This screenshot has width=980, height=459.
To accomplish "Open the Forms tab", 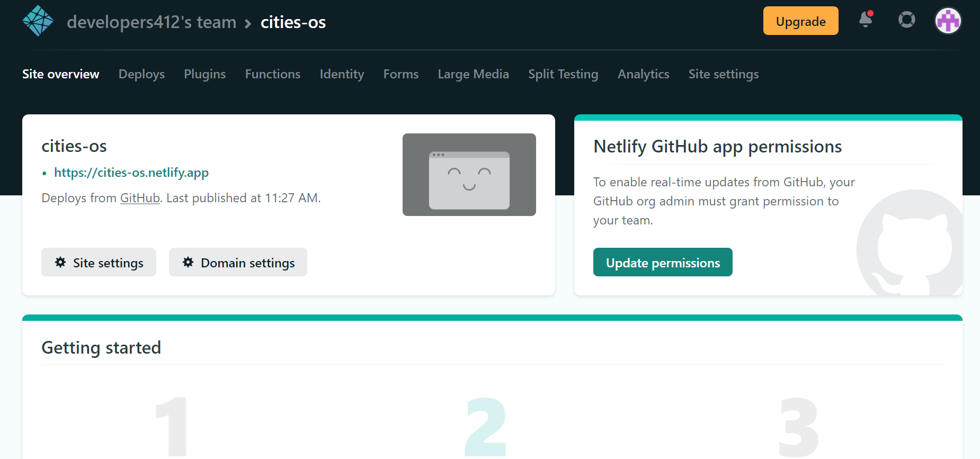I will (x=401, y=74).
